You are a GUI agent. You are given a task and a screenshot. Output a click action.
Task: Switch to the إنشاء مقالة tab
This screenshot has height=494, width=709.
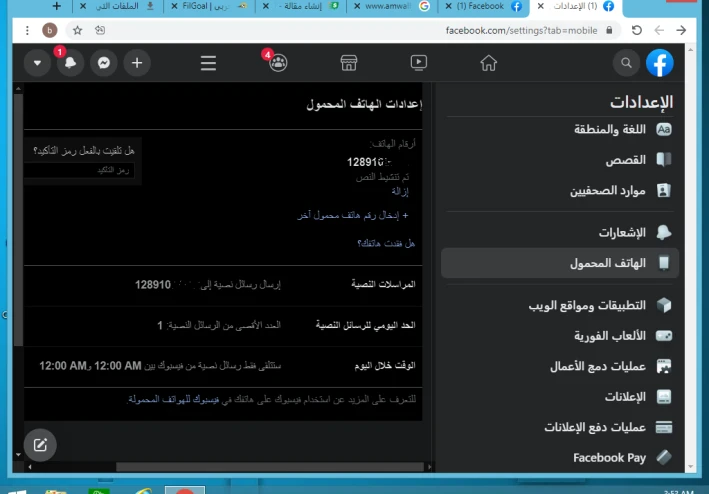point(300,6)
